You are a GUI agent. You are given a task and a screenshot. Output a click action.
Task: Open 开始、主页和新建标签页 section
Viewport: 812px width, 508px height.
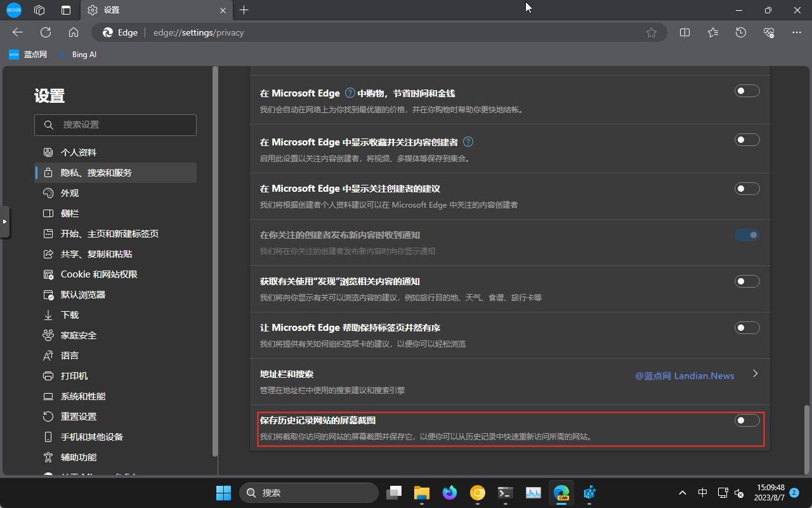coord(115,234)
